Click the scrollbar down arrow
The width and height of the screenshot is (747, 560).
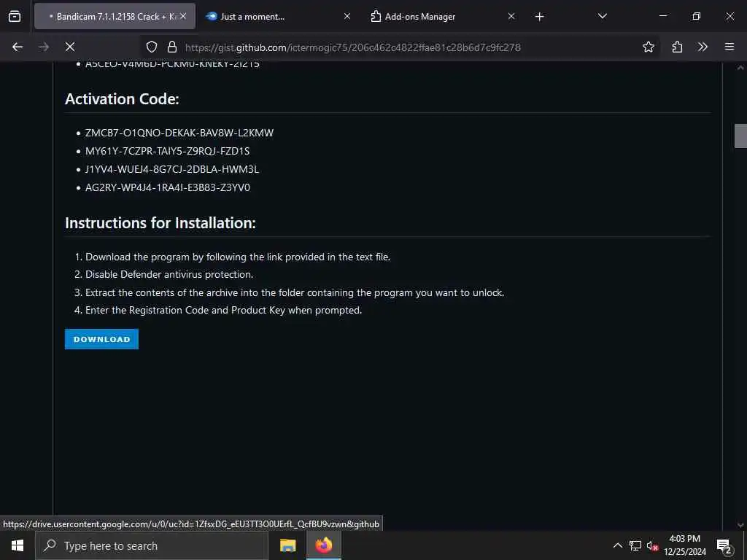point(740,525)
